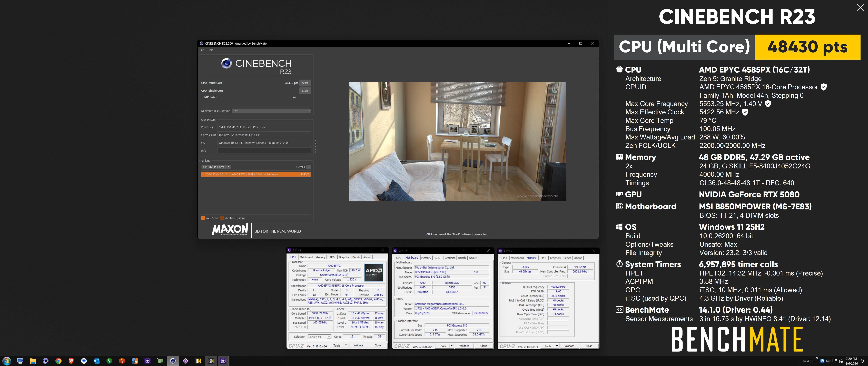Viewport: 868px width, 366px height.
Task: Click the File Explorer folder icon
Action: 33,361
